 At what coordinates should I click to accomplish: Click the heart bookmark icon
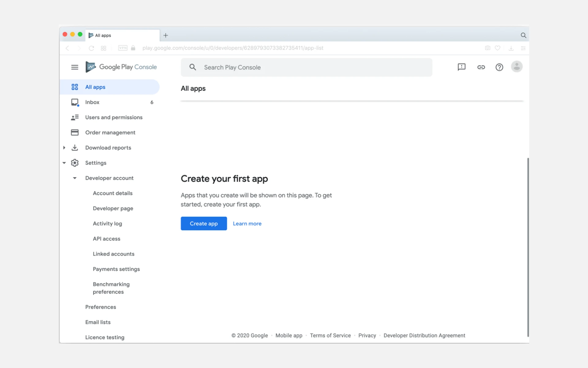498,48
